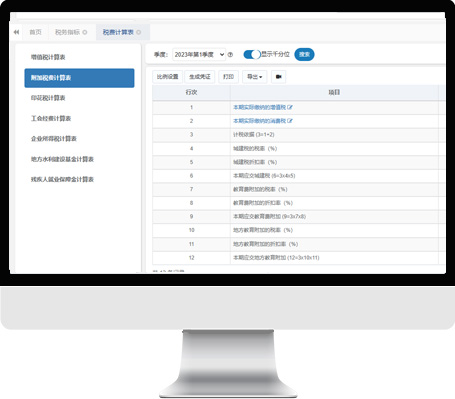Close the 税费计算表 tab via its circle icon
Viewport: 455px width, 399px height.
139,32
